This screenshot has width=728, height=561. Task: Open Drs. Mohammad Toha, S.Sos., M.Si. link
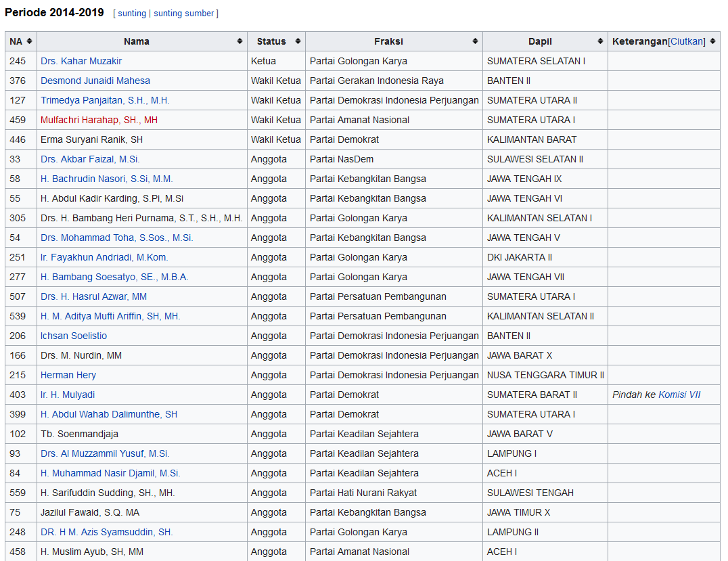coord(116,238)
